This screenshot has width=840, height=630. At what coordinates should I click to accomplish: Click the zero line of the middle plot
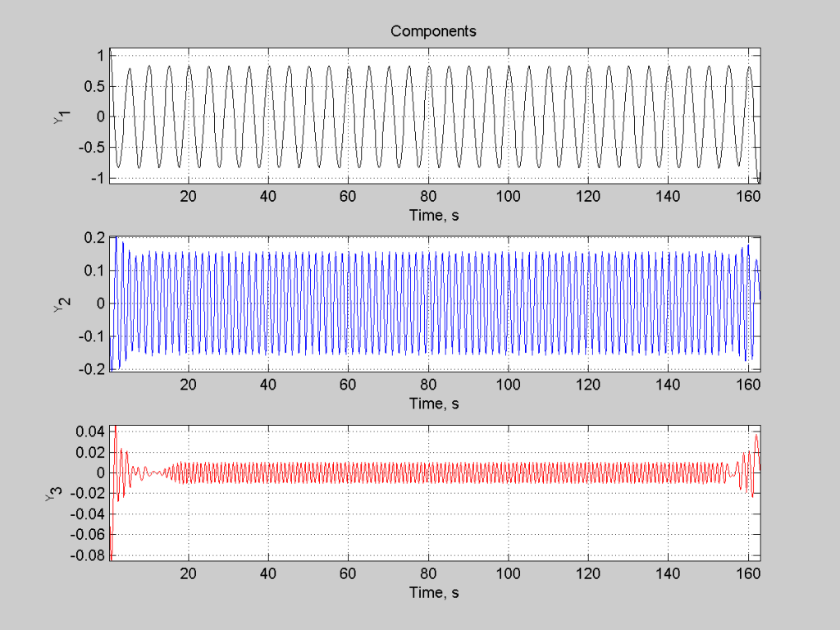[x=410, y=302]
